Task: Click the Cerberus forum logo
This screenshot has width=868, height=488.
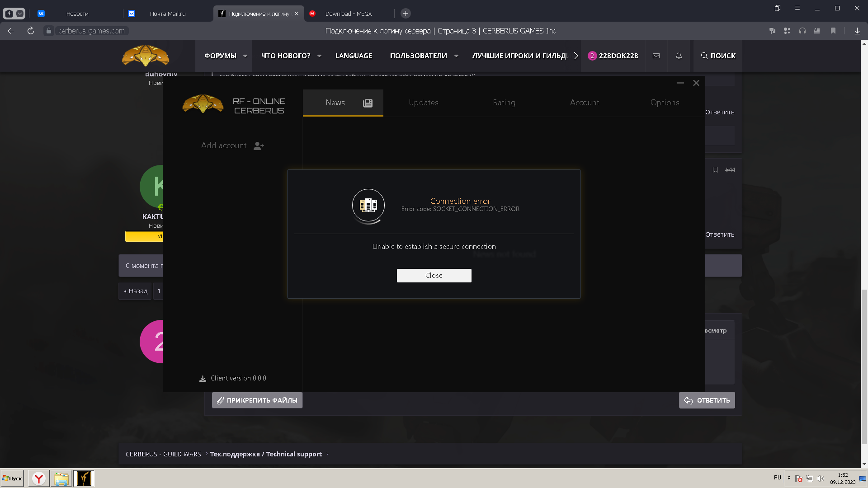Action: [146, 56]
